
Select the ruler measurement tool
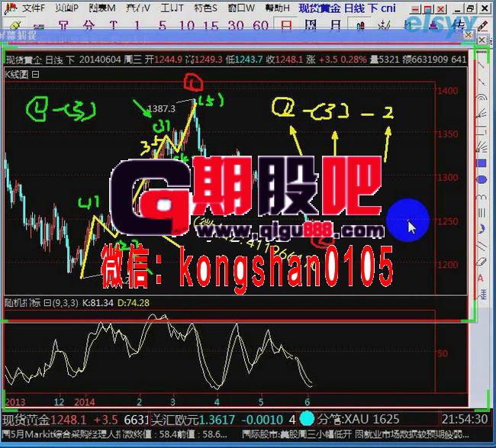pos(482,295)
